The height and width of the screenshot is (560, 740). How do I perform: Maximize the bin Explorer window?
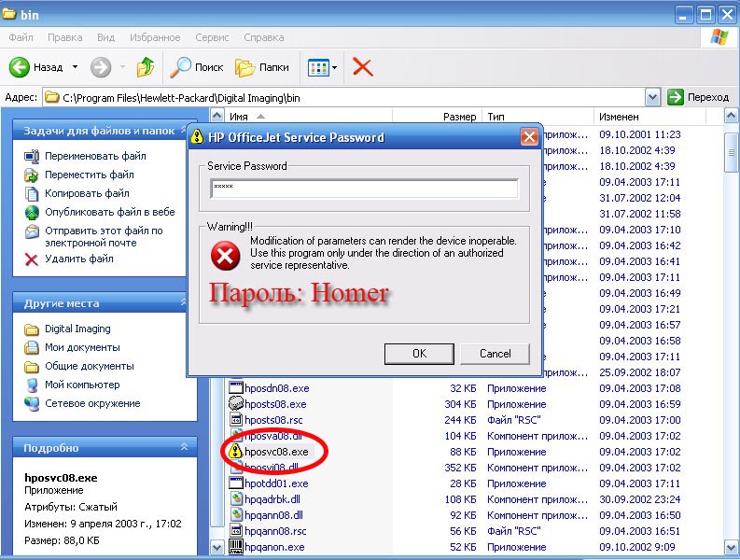706,15
